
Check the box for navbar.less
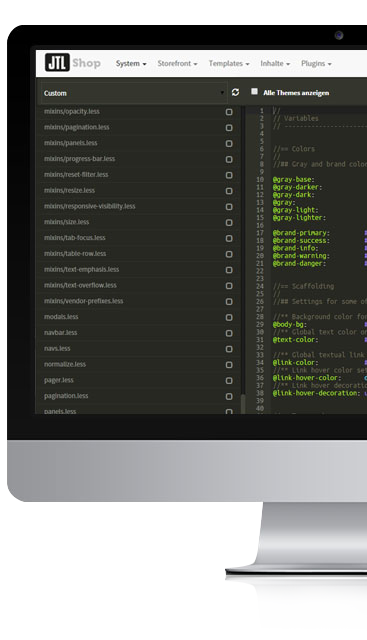[x=229, y=333]
